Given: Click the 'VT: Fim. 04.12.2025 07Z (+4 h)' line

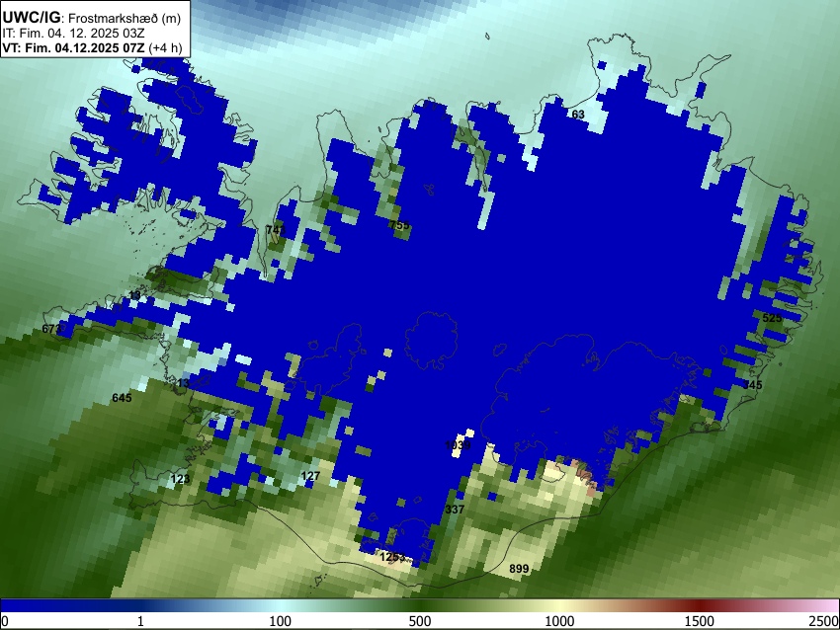Looking at the screenshot, I should (x=92, y=47).
